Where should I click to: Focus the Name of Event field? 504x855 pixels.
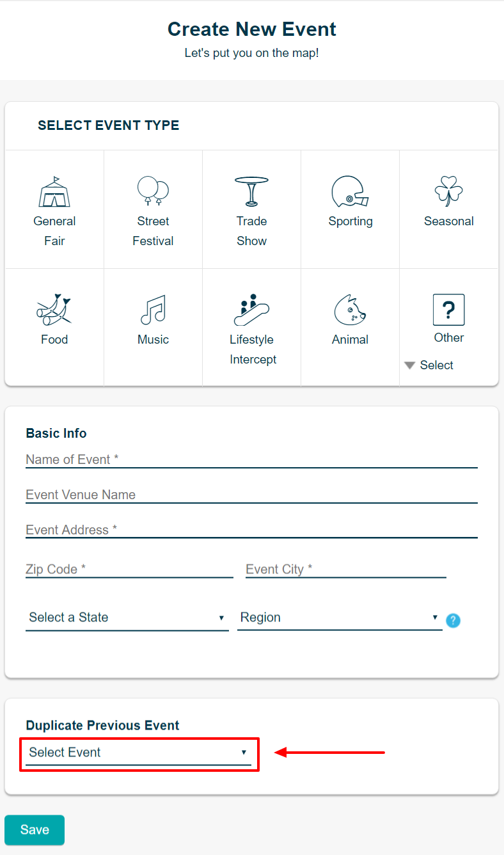click(251, 459)
